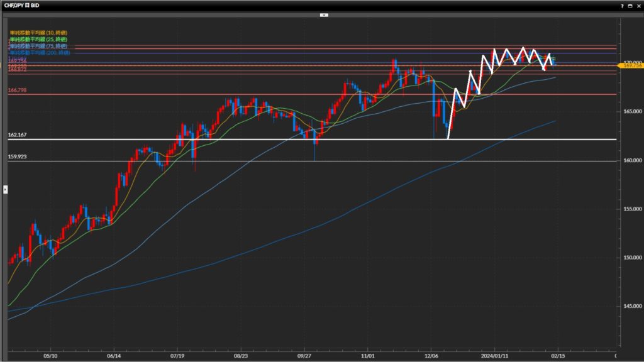Select the 10-period simple moving average label
644x362 pixels.
click(x=39, y=32)
